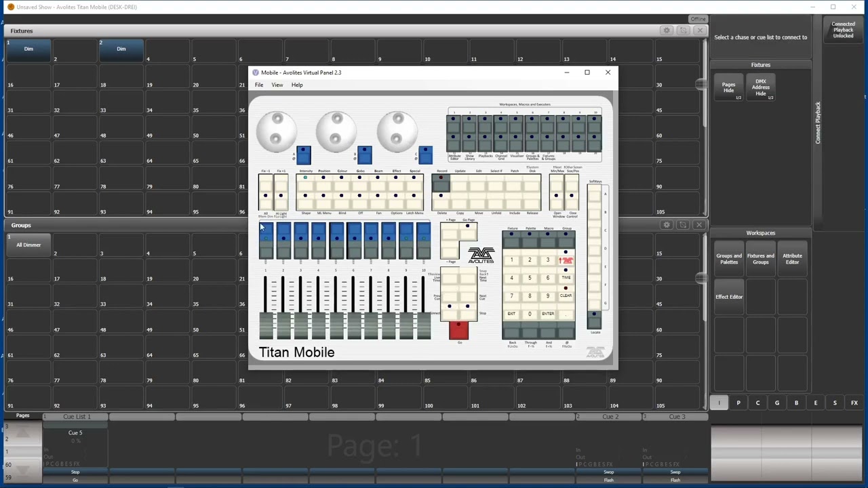
Task: Select the P attribute tab
Action: point(738,403)
